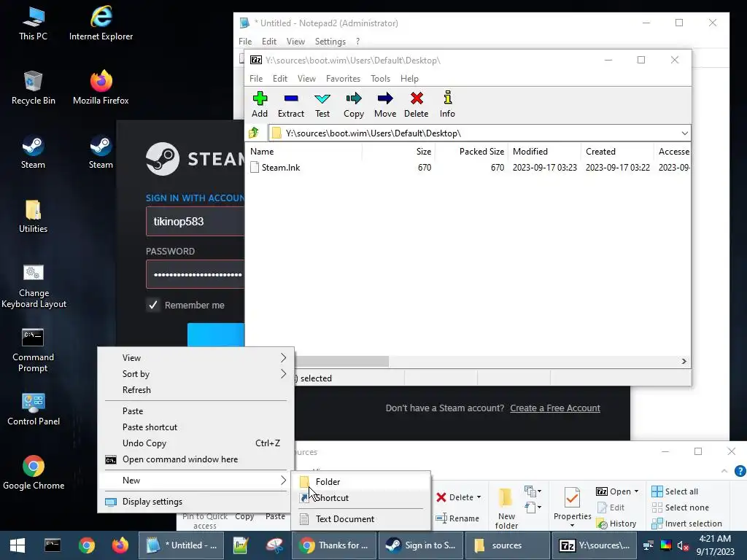The height and width of the screenshot is (560, 747).
Task: Click Select all in Explorer ribbon
Action: 675,491
